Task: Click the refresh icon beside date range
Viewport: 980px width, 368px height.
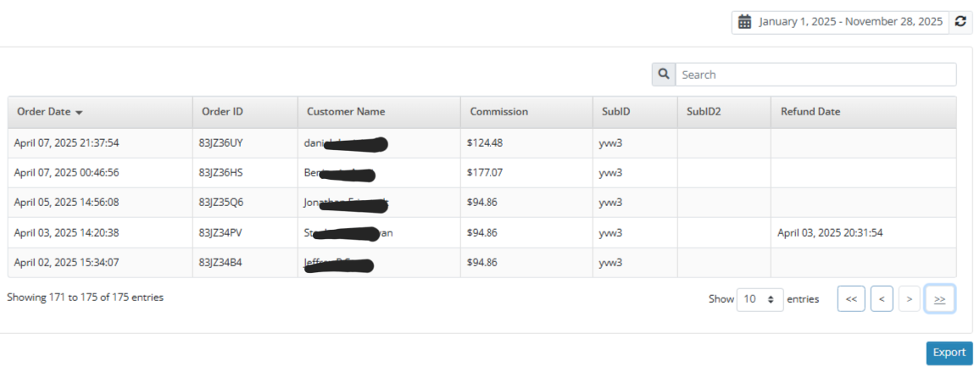Action: coord(960,22)
